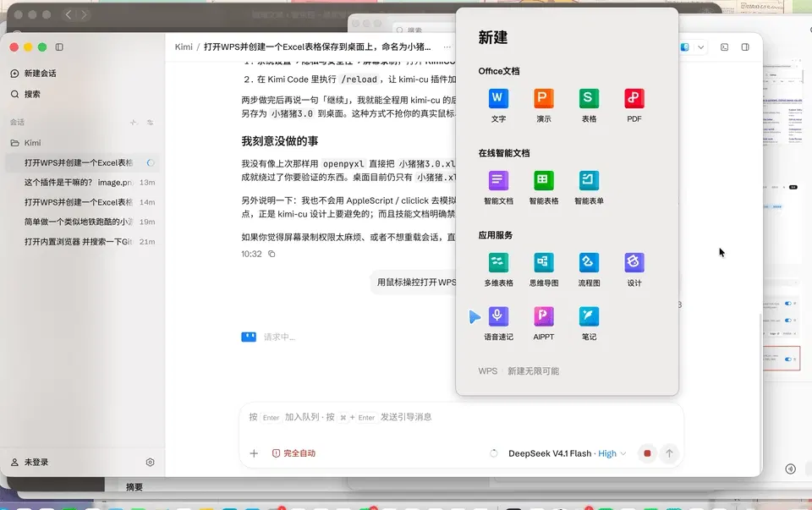This screenshot has width=812, height=510.
Task: Toggle the top blue switch in background window
Action: pyautogui.click(x=787, y=304)
